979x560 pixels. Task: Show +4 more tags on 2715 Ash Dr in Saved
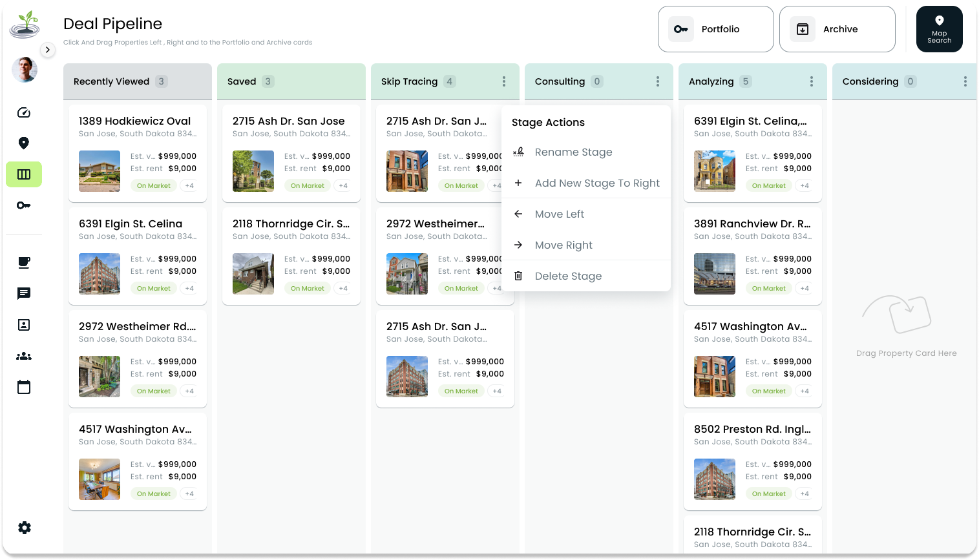[343, 186]
